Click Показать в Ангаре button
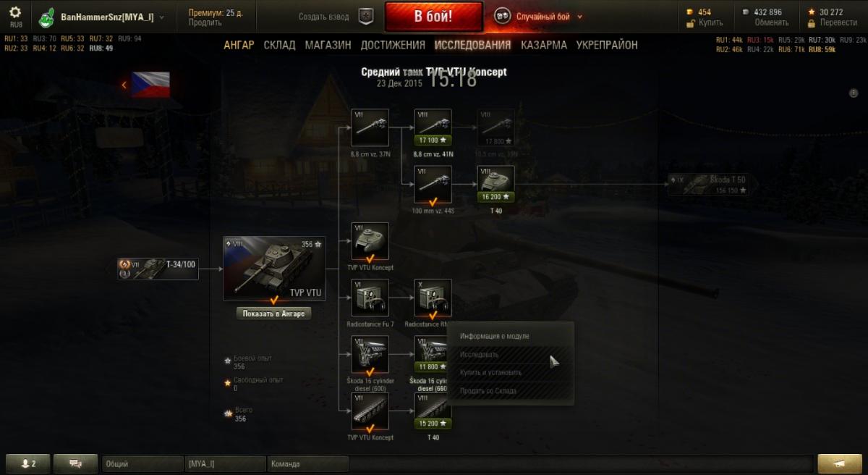 (275, 314)
